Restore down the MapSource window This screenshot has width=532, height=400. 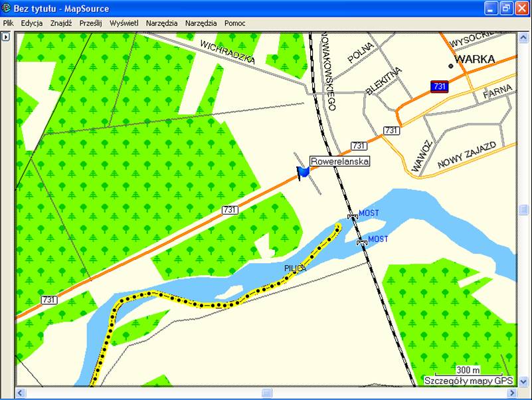(506, 8)
